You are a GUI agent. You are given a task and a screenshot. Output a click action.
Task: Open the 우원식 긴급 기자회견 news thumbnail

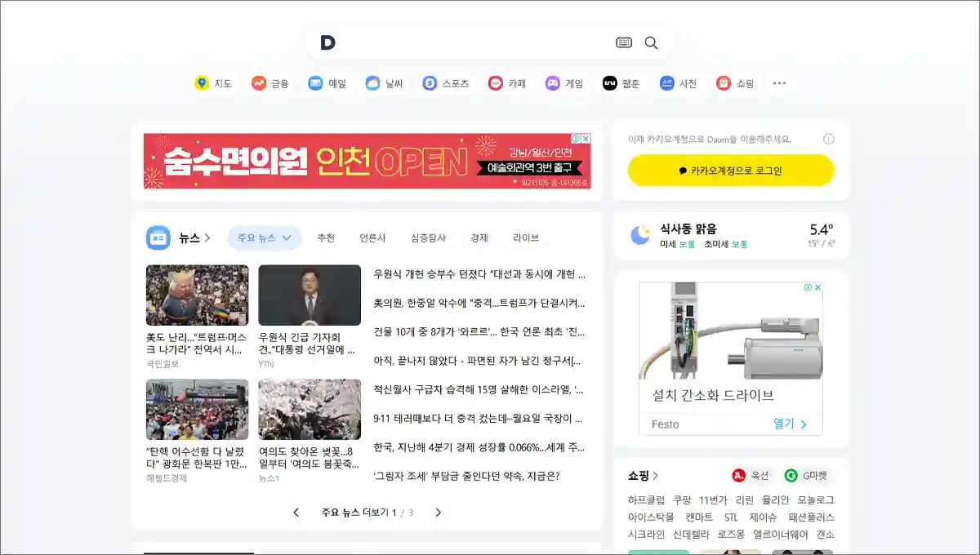coord(309,295)
